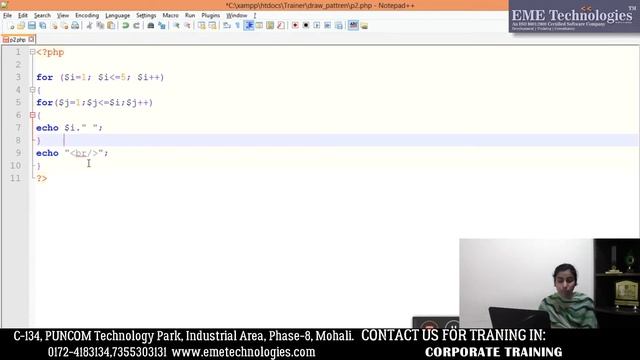Redo using the grey arrow icon
The width and height of the screenshot is (640, 360).
pos(136,26)
